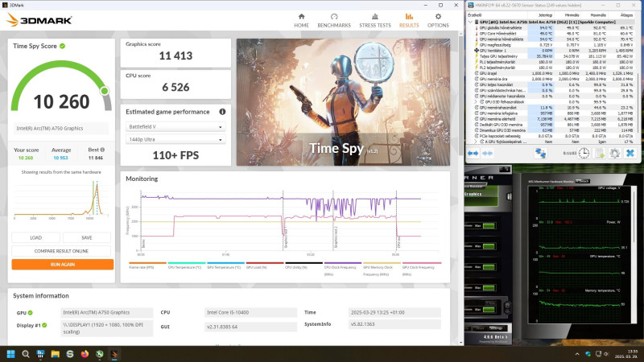644x362 pixels.
Task: Click the volume icon in system tray
Action: (x=606, y=354)
